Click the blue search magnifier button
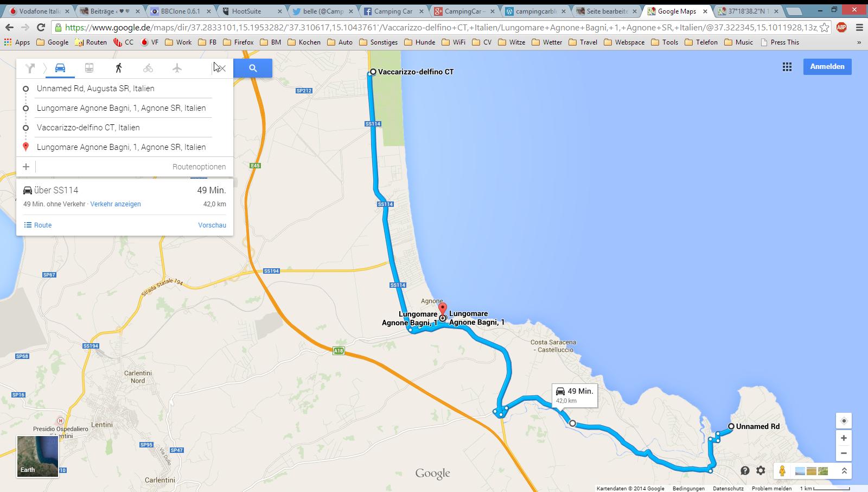The image size is (868, 492). tap(253, 68)
